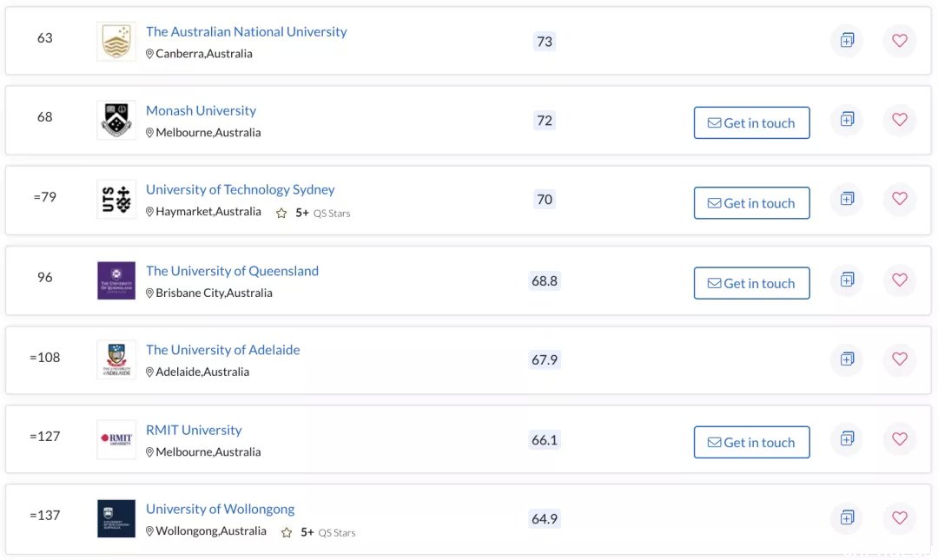938x560 pixels.
Task: Shortlist University of Queensland with heart icon
Action: coord(899,280)
